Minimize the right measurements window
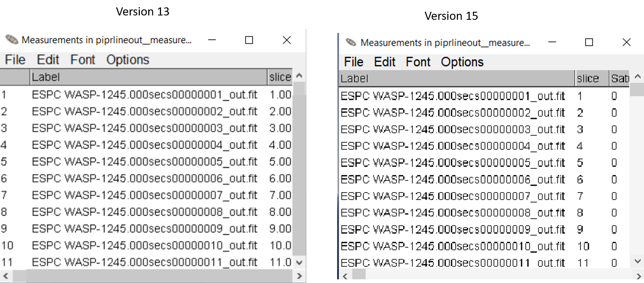 click(552, 42)
